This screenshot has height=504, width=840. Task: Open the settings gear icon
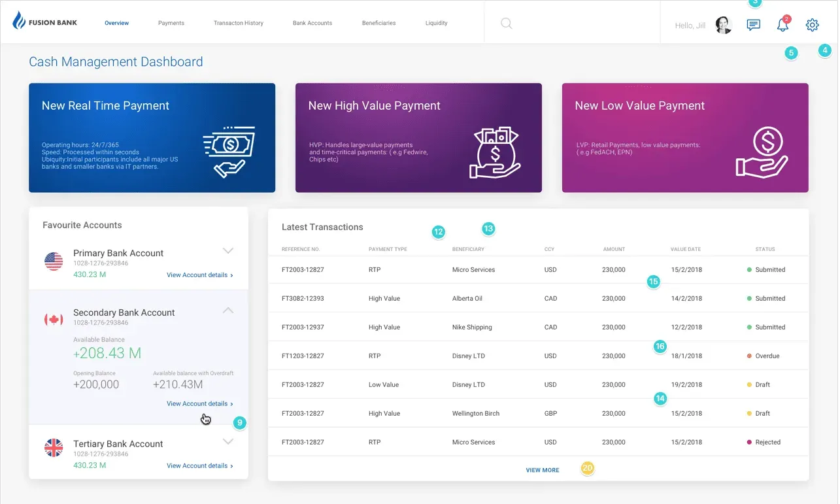[813, 25]
